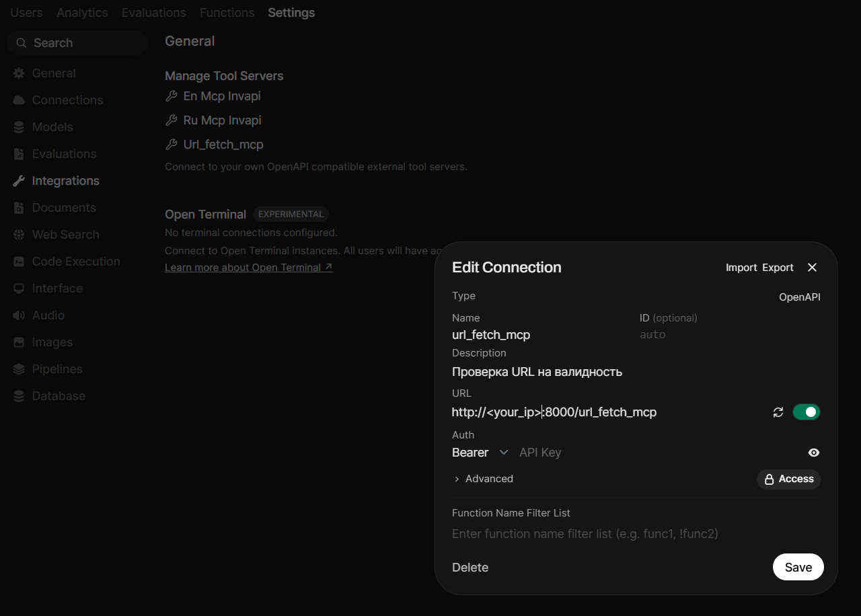Click the refresh icon beside the URL field
Screen dimensions: 861x616
(x=778, y=412)
